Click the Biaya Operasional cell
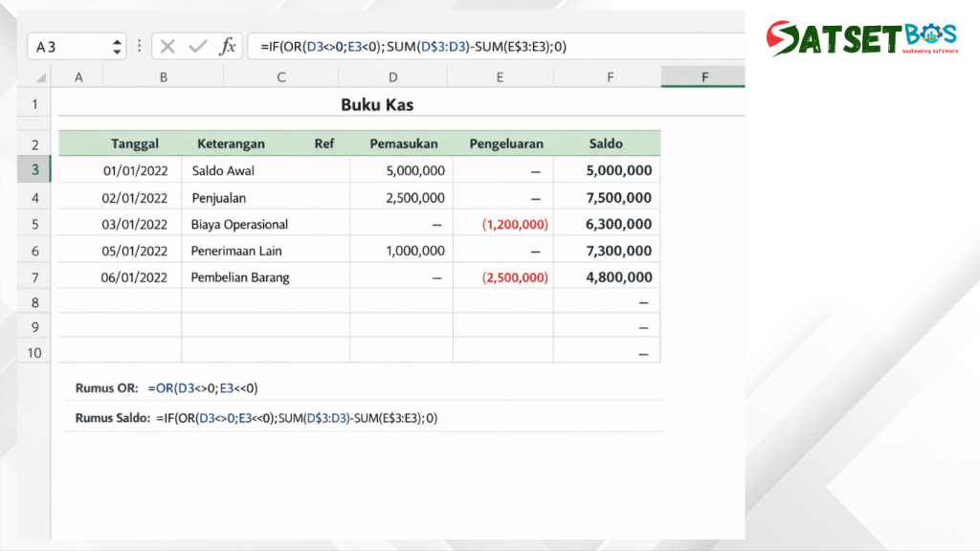The image size is (980, 551). [x=240, y=224]
